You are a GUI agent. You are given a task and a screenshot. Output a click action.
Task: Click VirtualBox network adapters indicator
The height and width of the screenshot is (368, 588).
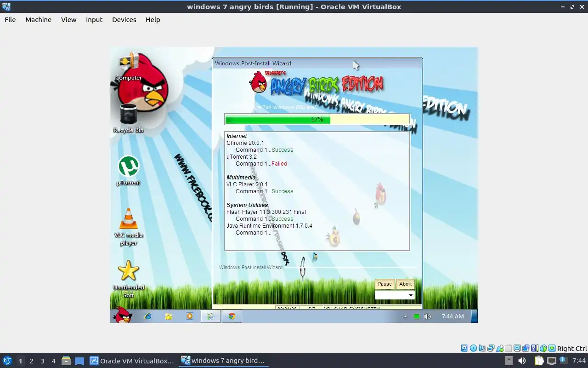(491, 348)
